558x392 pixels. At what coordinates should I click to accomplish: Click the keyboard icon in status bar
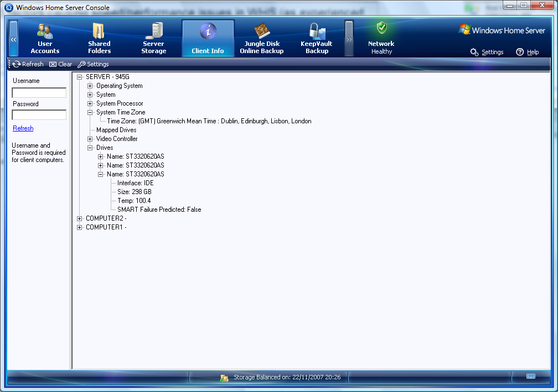pyautogui.click(x=531, y=377)
